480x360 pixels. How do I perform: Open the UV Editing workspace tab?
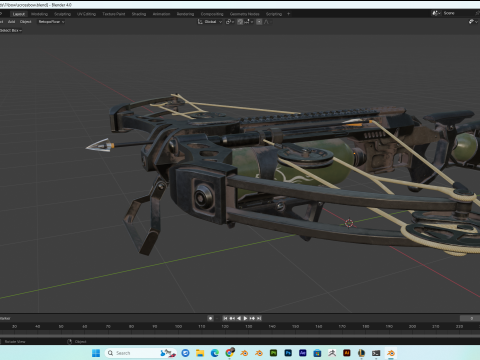[86, 14]
